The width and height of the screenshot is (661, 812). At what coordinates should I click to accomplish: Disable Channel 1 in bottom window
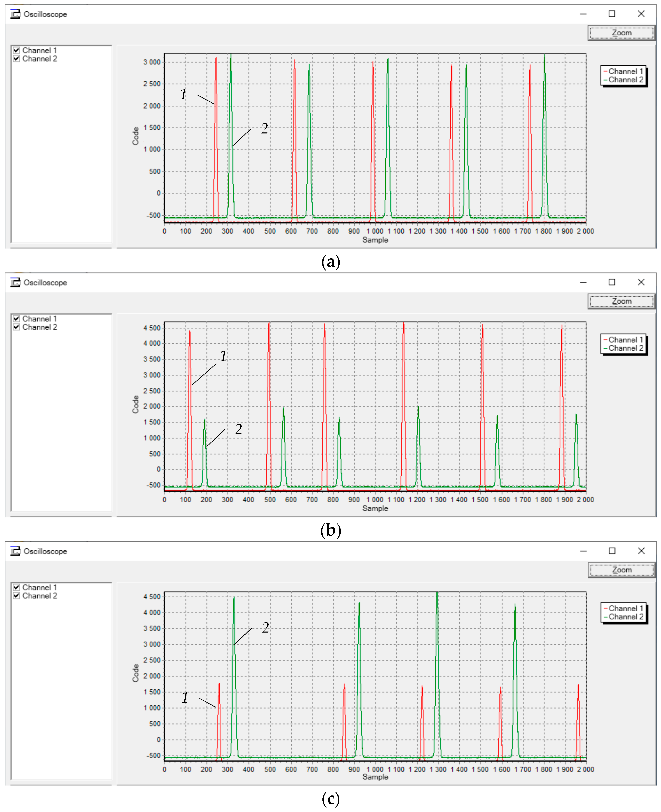(16, 587)
